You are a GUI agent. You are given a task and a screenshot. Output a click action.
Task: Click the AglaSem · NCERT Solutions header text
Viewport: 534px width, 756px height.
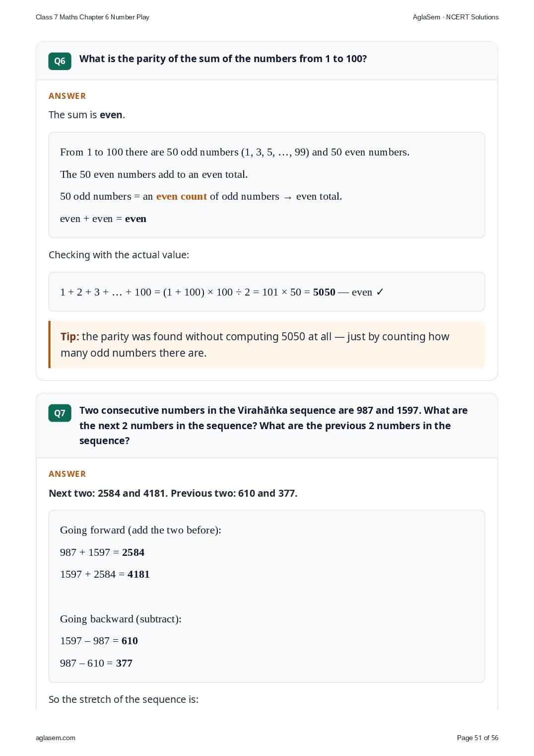click(x=456, y=17)
